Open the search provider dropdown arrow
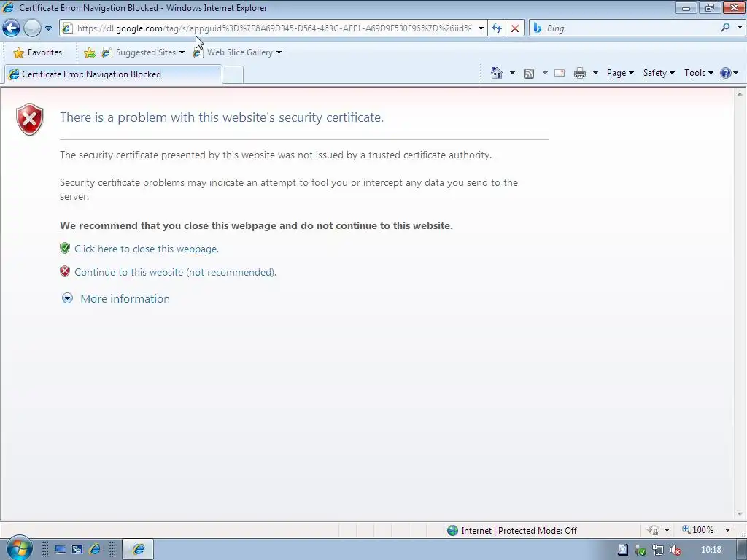Screen dimensions: 747x560 click(740, 28)
